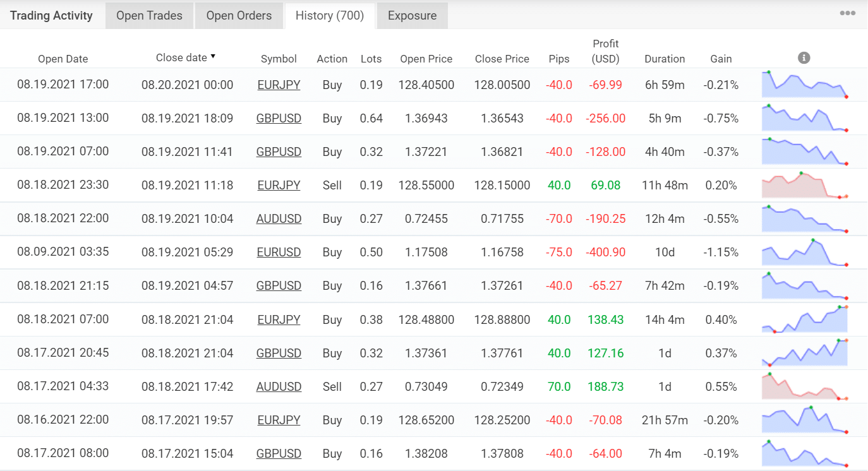Select the 21h 57m duration
The image size is (868, 471).
coord(665,420)
